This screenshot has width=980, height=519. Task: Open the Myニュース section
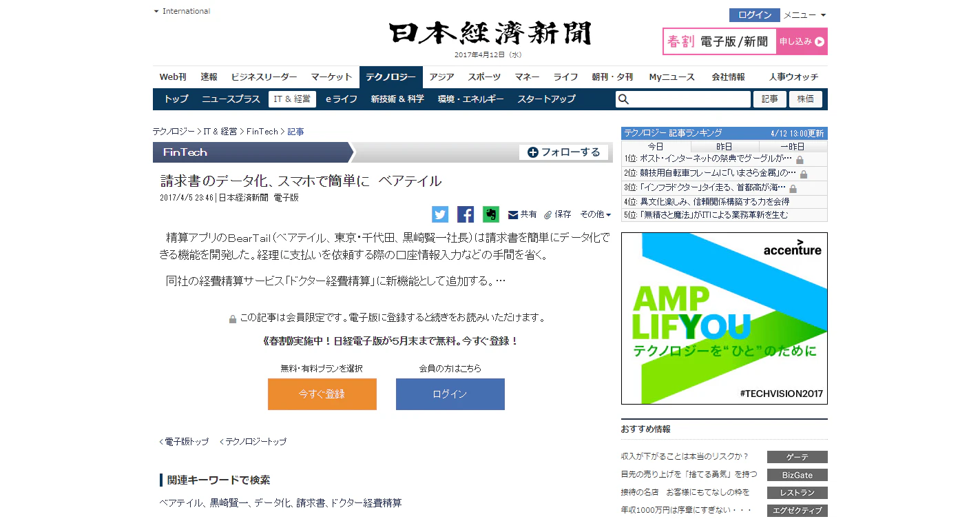click(671, 77)
